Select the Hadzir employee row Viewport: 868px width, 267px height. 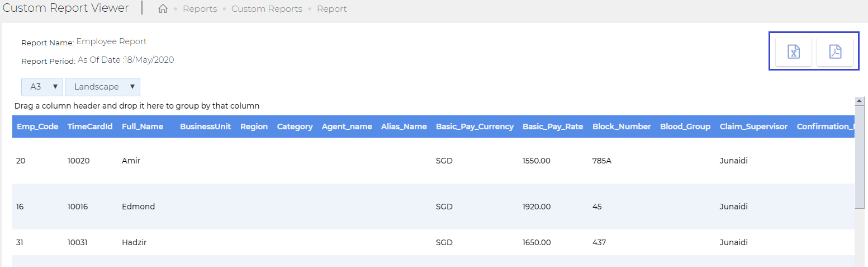tap(433, 242)
